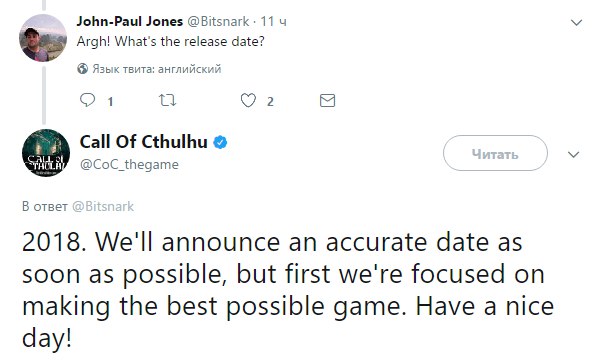Image resolution: width=599 pixels, height=361 pixels.
Task: Like the tweet with the heart icon
Action: pyautogui.click(x=248, y=100)
